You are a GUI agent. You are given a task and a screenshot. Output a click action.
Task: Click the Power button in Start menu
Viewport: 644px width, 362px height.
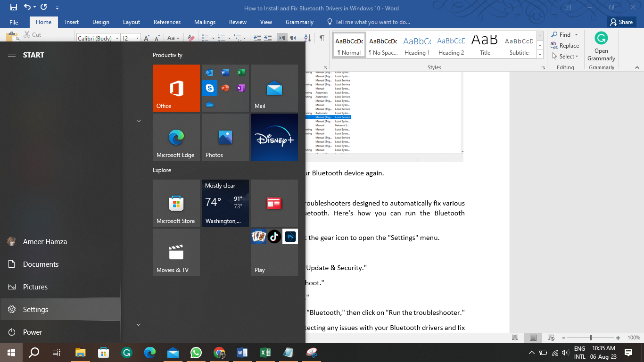(x=60, y=332)
